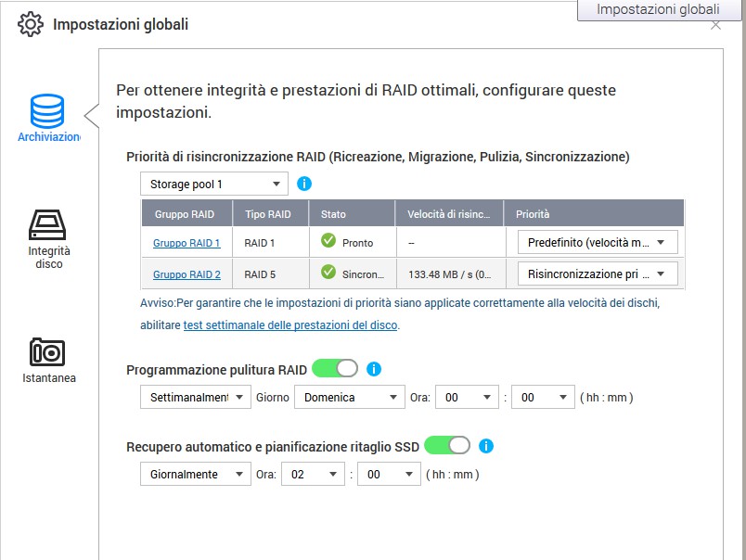The image size is (746, 560).
Task: Open test settimanale delle prestazioni link
Action: [290, 325]
